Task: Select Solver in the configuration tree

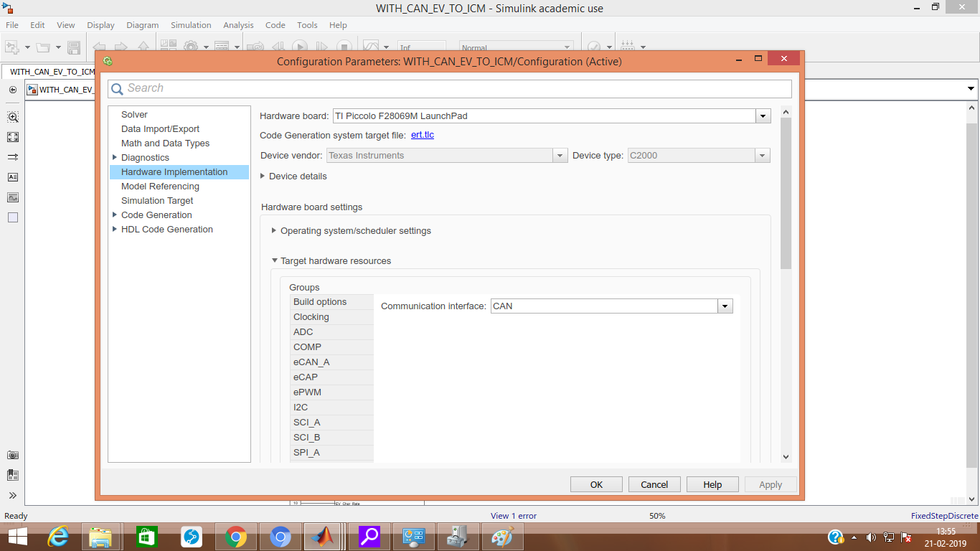Action: tap(134, 115)
